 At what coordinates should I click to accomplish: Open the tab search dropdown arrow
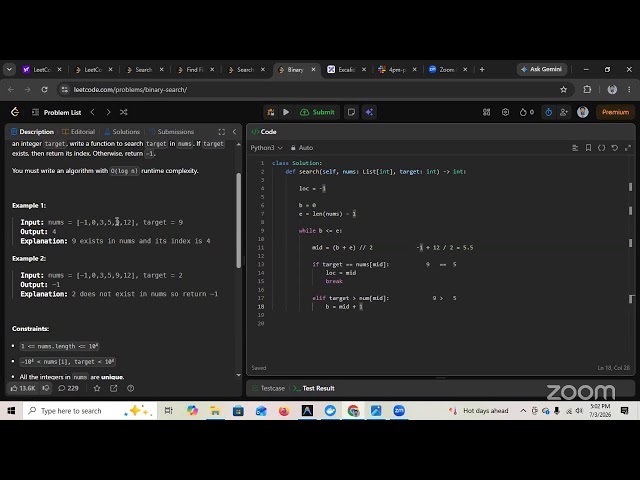coord(9,69)
